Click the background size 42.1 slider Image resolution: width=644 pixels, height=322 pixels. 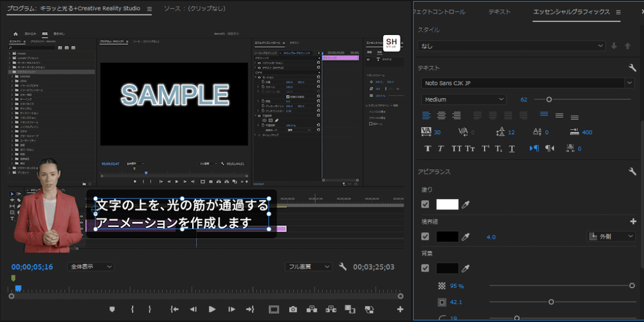tap(562, 302)
